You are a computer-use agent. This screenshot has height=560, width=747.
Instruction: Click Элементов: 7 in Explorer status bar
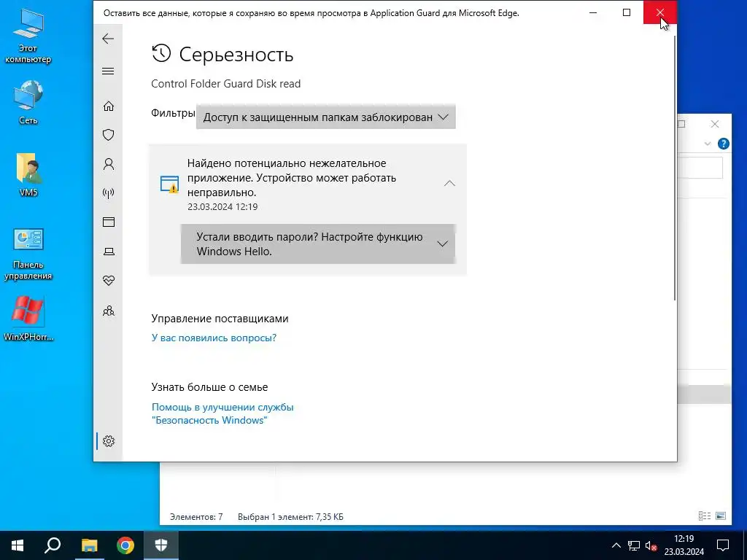click(x=196, y=517)
